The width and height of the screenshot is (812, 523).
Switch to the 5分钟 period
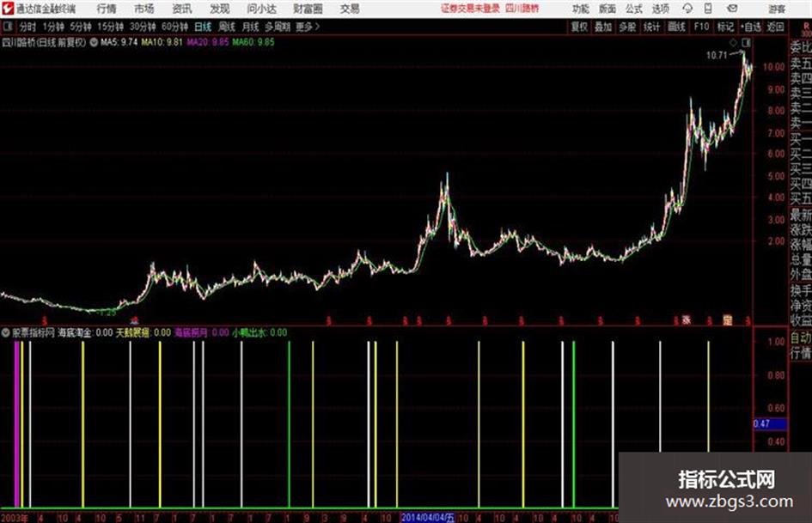click(81, 27)
